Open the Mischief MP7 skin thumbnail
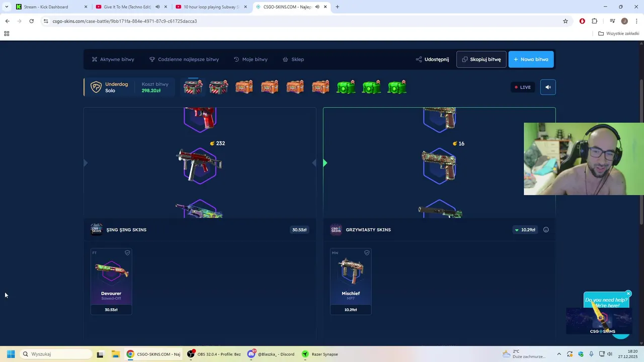This screenshot has width=644, height=362. tap(351, 272)
